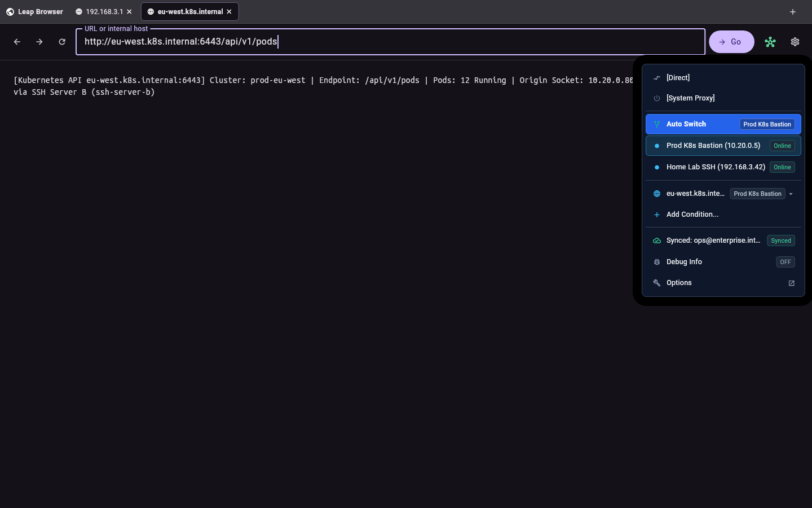
Task: Click the dropdown arrow beside Prod K8s Bastion
Action: coord(791,194)
